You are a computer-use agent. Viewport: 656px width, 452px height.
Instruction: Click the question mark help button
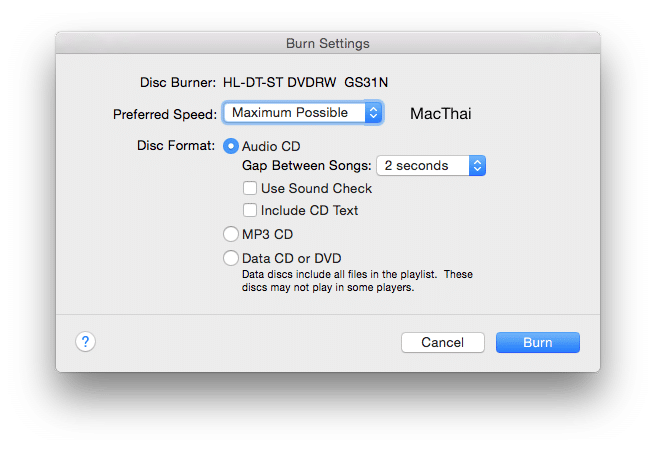(x=85, y=342)
